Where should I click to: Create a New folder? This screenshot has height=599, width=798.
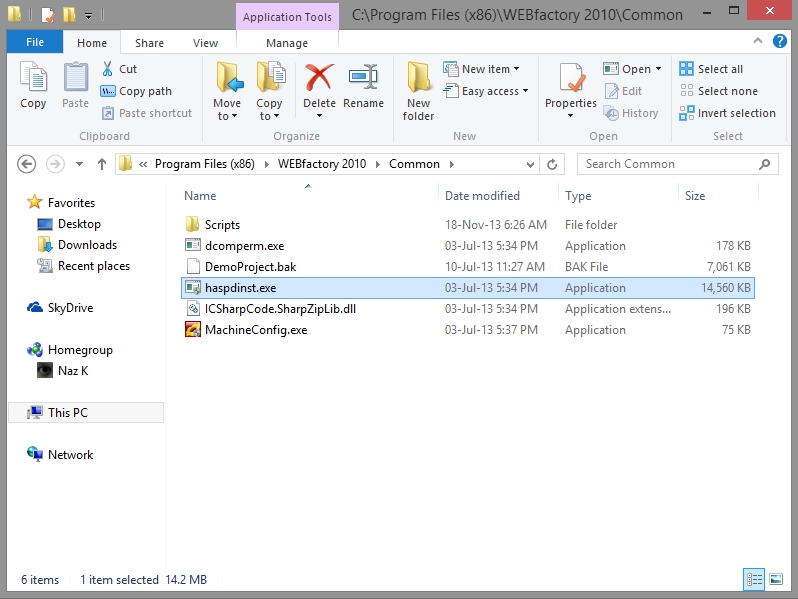(418, 91)
